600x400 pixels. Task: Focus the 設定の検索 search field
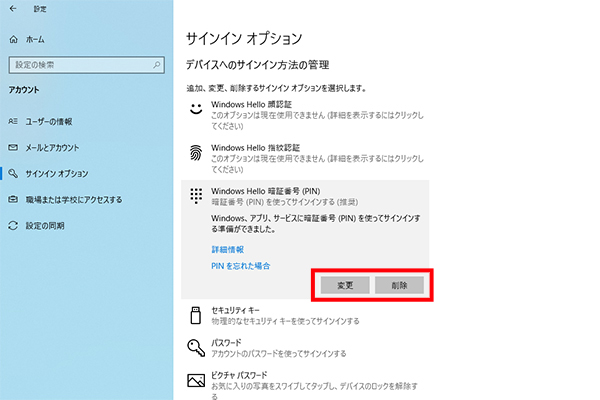pos(86,65)
